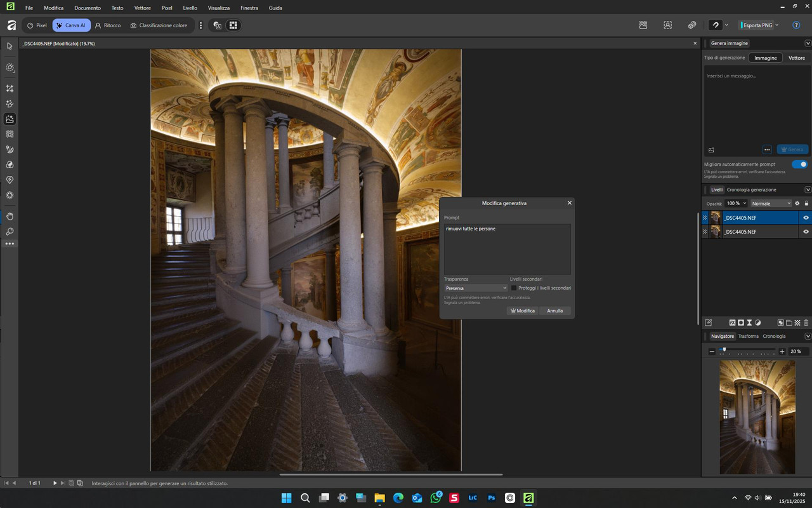Open the three-dot more tools button in left toolbar
Image resolution: width=812 pixels, height=508 pixels.
coord(10,244)
